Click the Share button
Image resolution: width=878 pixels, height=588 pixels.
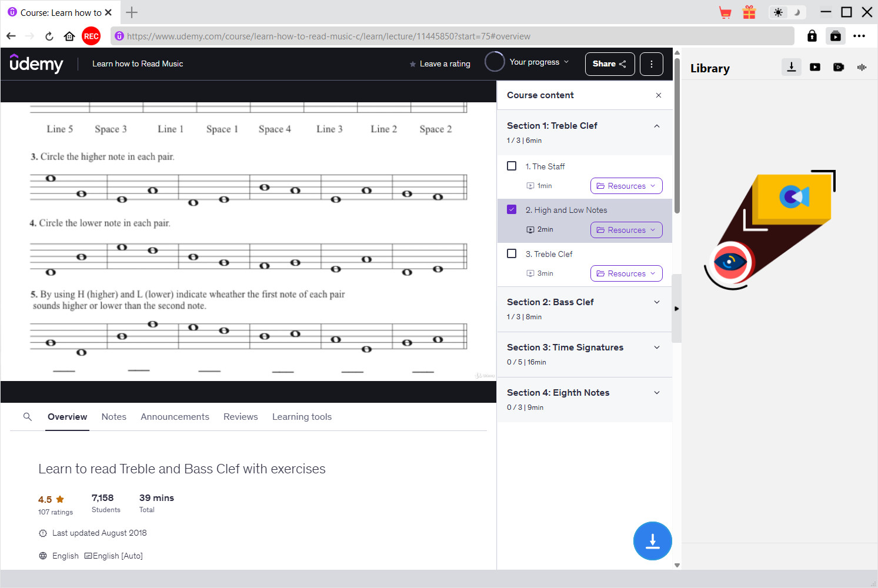610,64
